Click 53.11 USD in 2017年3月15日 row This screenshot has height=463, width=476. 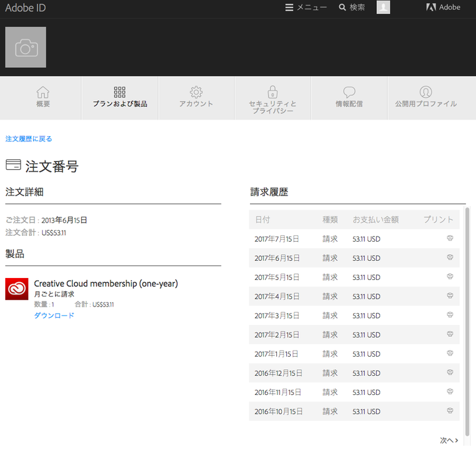[x=366, y=316]
